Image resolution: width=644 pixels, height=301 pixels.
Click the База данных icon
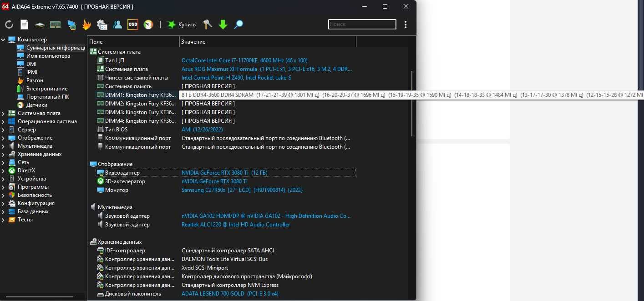(12, 211)
